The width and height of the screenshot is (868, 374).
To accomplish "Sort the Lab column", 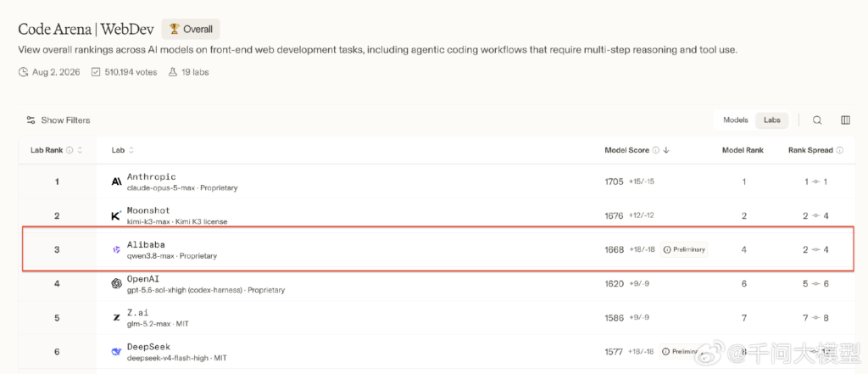I will tap(131, 150).
